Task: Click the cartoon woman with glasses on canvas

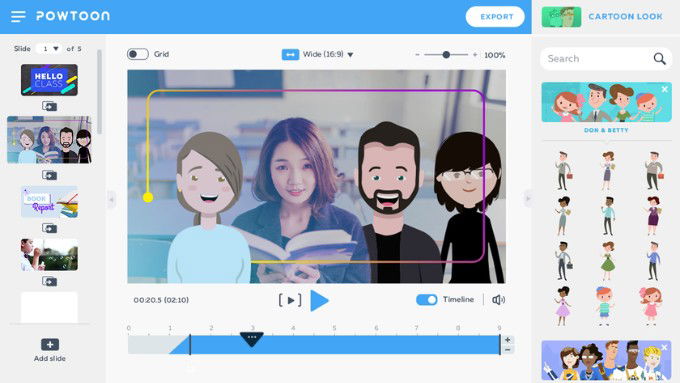Action: (x=469, y=208)
